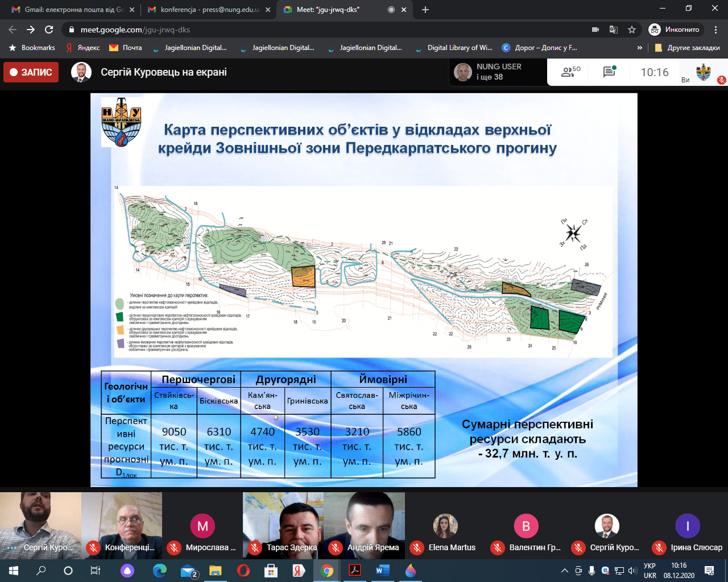Open the Incognito profile button
The width and height of the screenshot is (728, 582).
coord(675,30)
